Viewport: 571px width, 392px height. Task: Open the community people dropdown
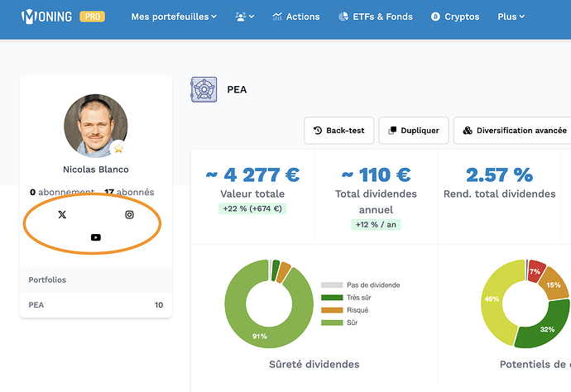point(244,17)
